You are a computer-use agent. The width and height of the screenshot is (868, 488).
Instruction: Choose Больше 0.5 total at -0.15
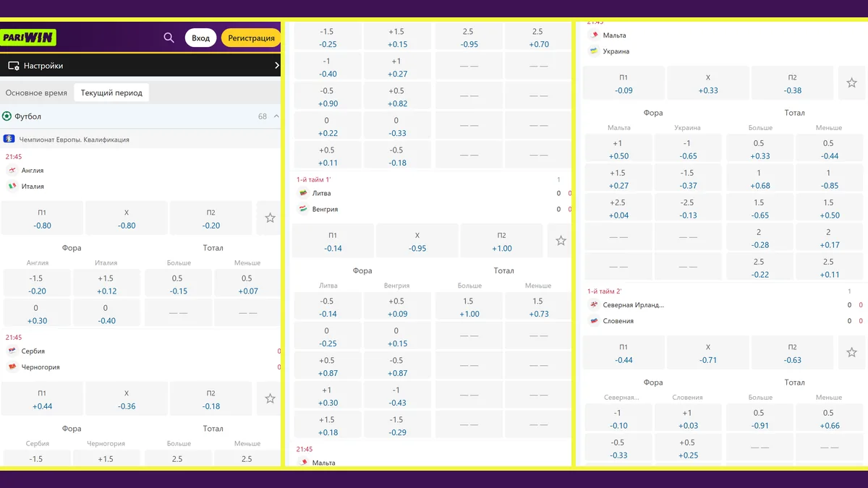(178, 285)
